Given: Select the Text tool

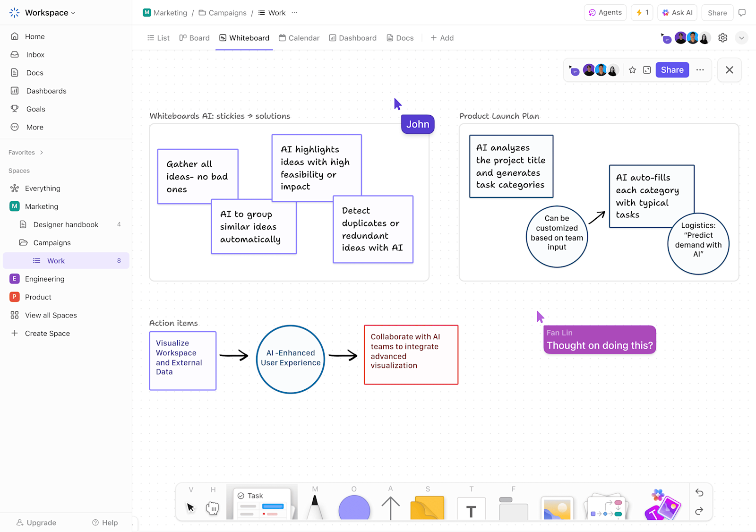Looking at the screenshot, I should [x=471, y=509].
